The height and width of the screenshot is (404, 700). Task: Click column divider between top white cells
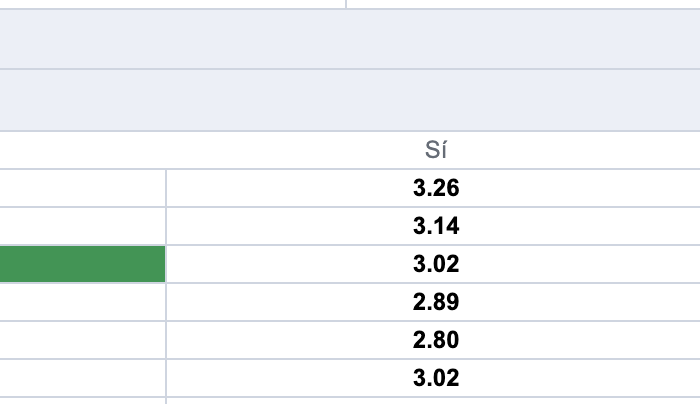(x=346, y=4)
